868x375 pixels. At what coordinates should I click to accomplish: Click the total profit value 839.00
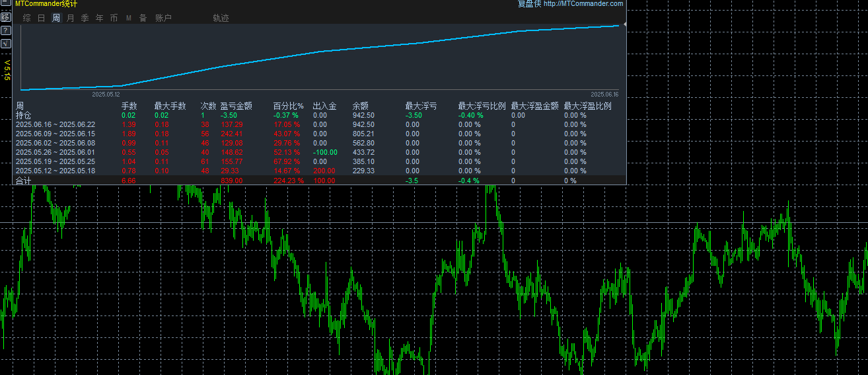tap(231, 181)
